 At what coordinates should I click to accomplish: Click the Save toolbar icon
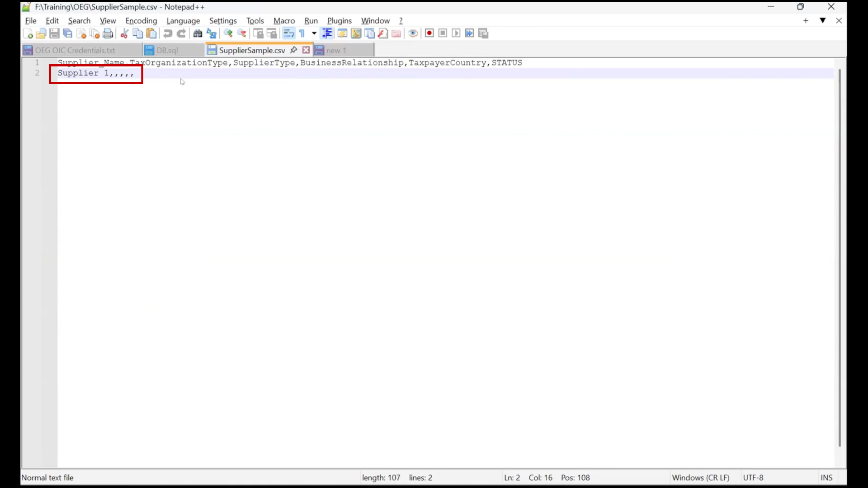(x=54, y=33)
